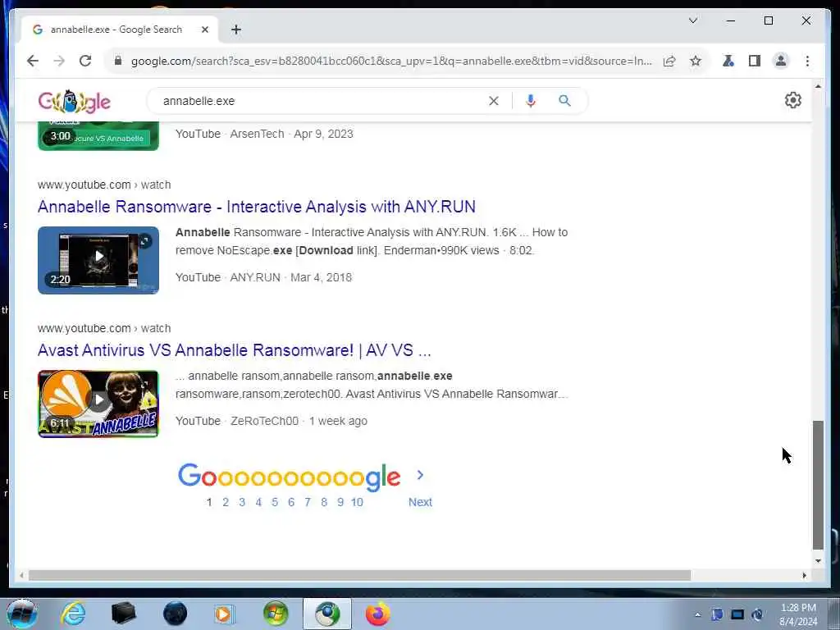Open a new browser tab
This screenshot has height=630, width=840.
[x=236, y=30]
